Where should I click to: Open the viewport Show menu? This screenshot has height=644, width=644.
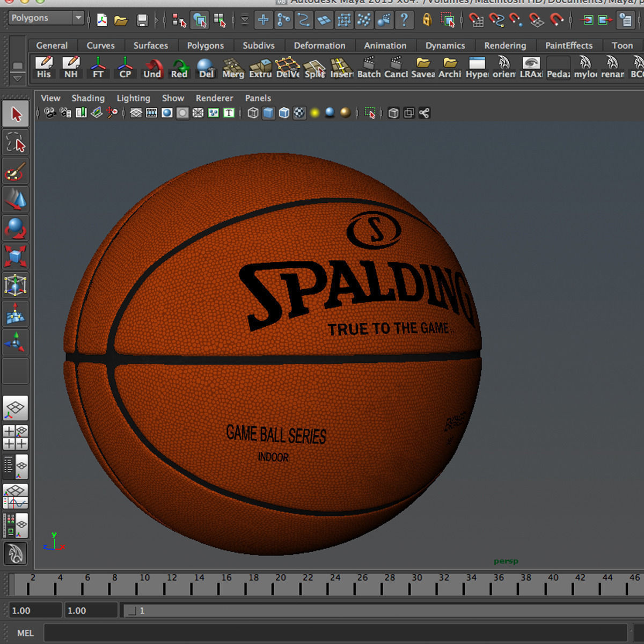173,98
